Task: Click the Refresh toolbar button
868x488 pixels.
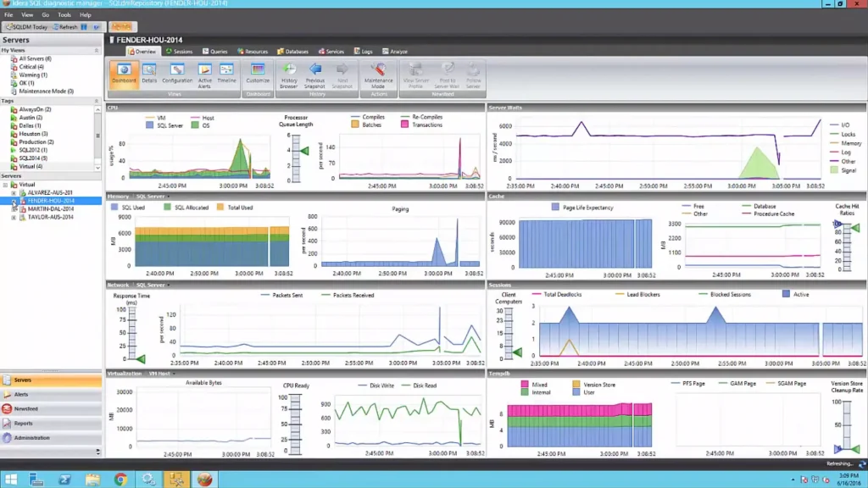Action: 65,26
